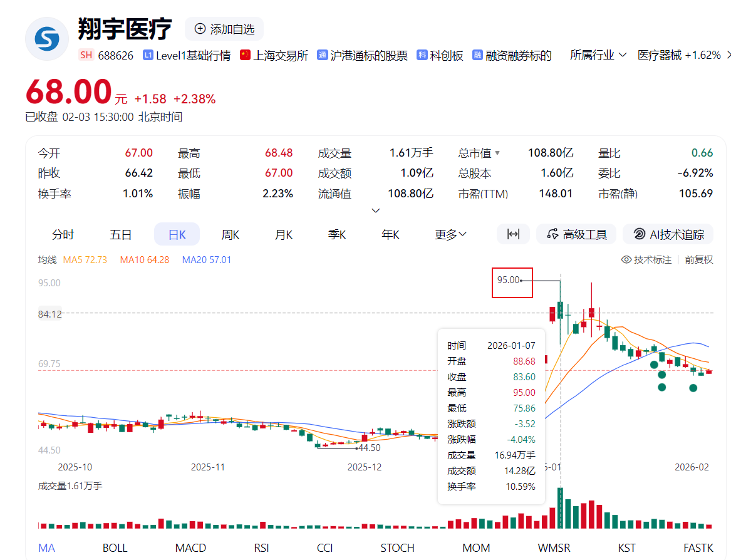Open the 高级工具 button
Viewport: 731px width, 560px height.
[x=577, y=234]
